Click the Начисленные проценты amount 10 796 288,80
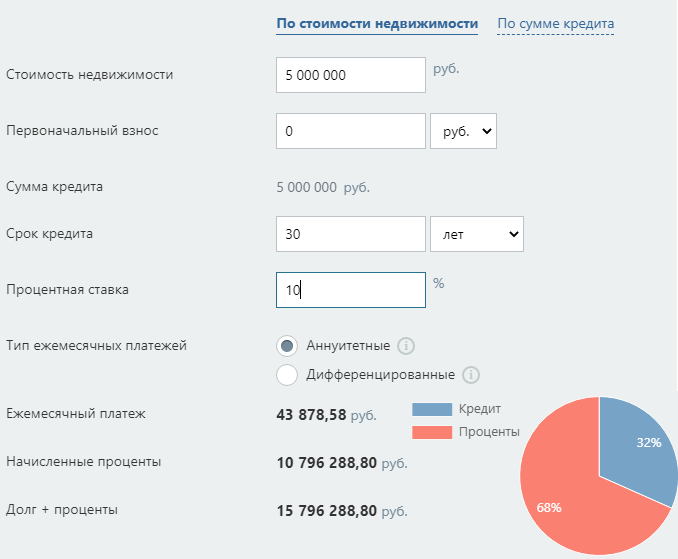Viewport: 678px width, 559px height. (327, 462)
